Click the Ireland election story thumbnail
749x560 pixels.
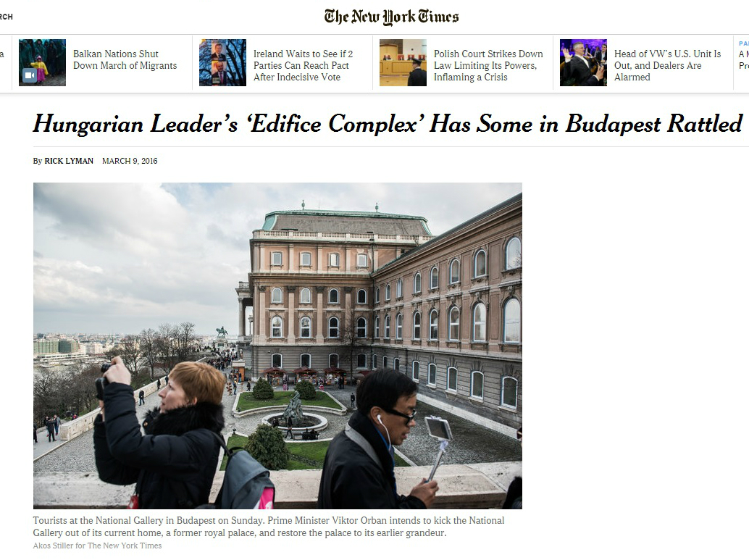click(222, 62)
